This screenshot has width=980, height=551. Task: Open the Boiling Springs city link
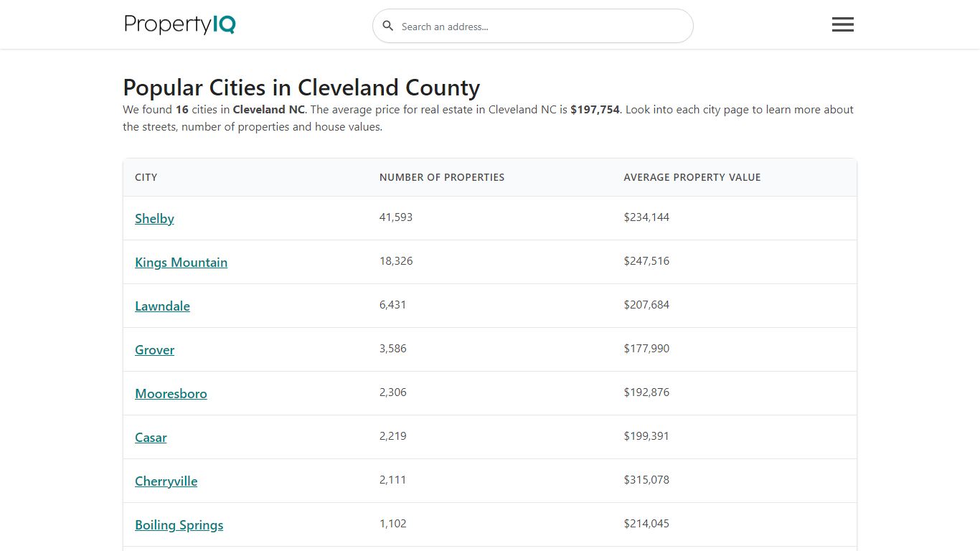point(179,525)
